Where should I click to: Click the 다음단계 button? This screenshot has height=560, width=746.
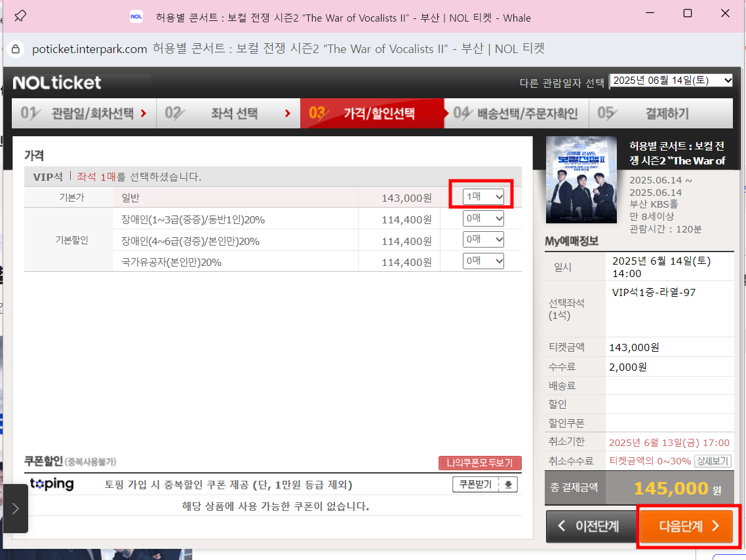[x=686, y=526]
